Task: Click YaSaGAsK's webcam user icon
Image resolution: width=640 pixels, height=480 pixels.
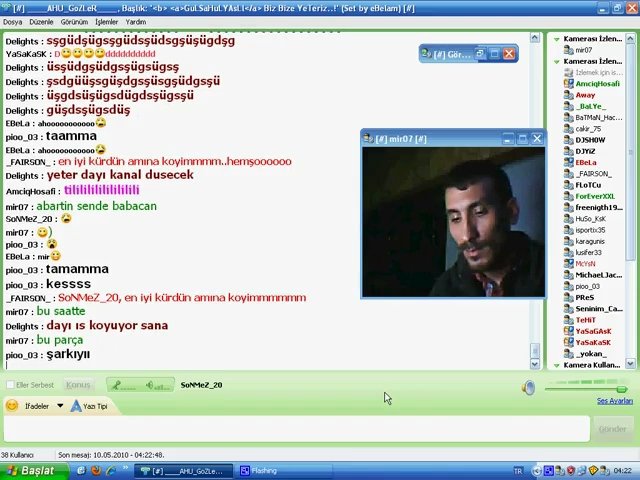Action: point(569,331)
